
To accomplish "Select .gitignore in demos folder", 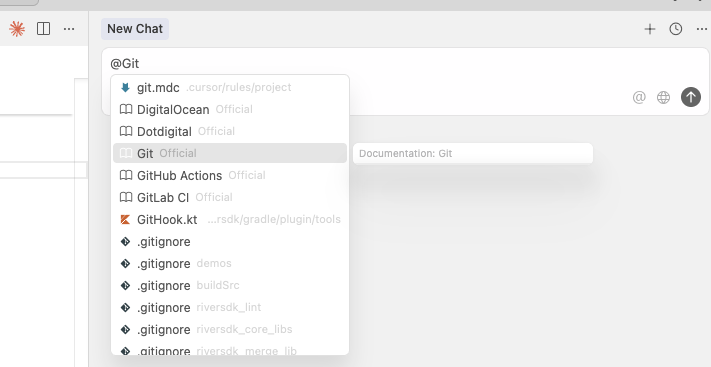I will tap(230, 264).
